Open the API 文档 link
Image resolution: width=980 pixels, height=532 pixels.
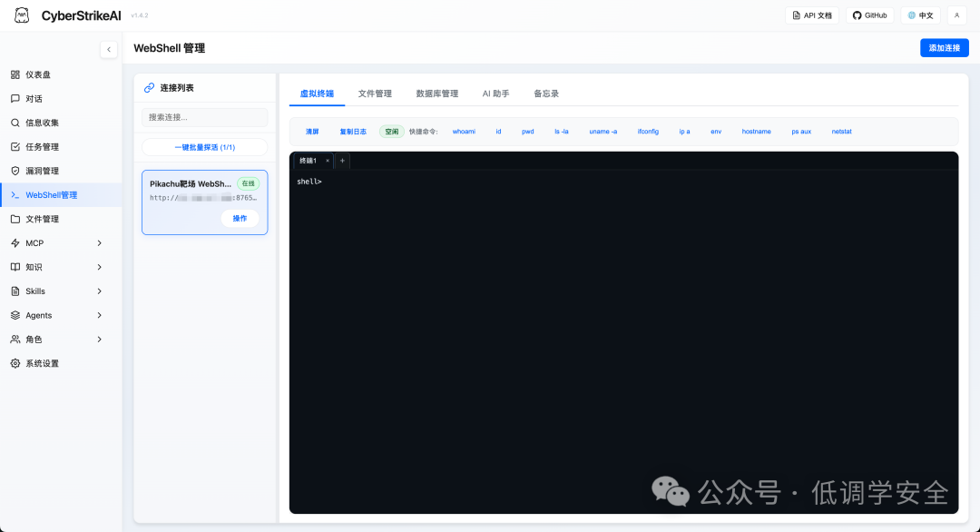pos(812,15)
